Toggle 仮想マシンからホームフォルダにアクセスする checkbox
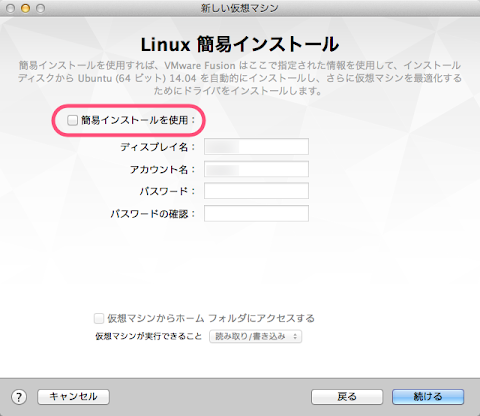The image size is (480, 416). tap(99, 318)
